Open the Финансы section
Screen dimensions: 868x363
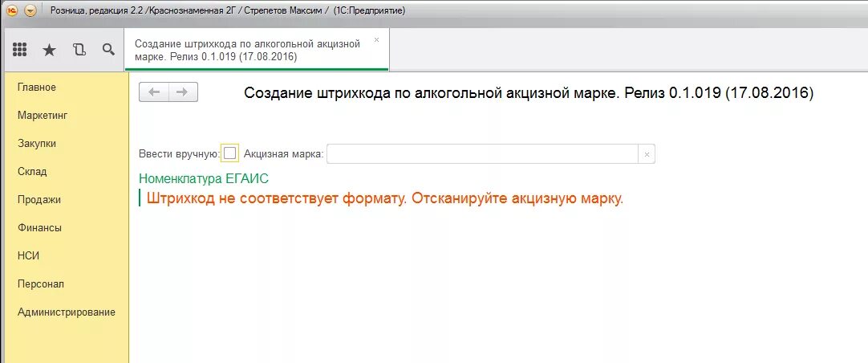(x=39, y=228)
